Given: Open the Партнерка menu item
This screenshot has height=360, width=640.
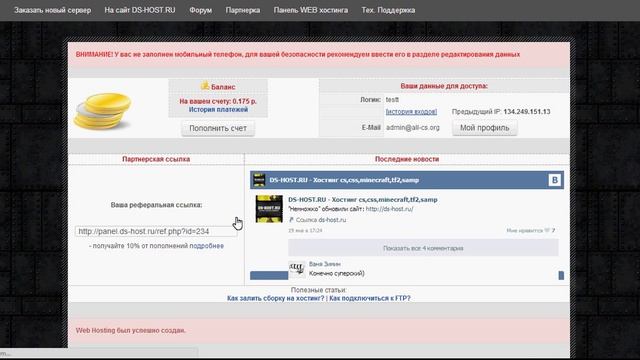Looking at the screenshot, I should pos(242,10).
